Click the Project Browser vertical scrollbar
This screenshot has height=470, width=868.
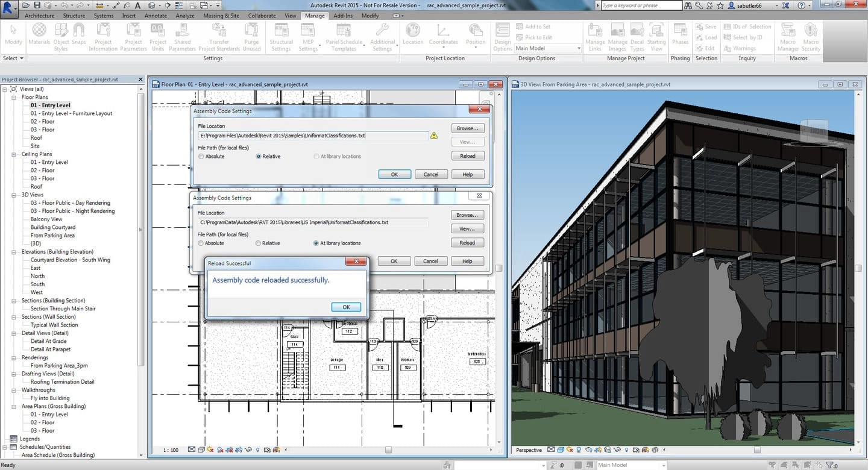141,229
